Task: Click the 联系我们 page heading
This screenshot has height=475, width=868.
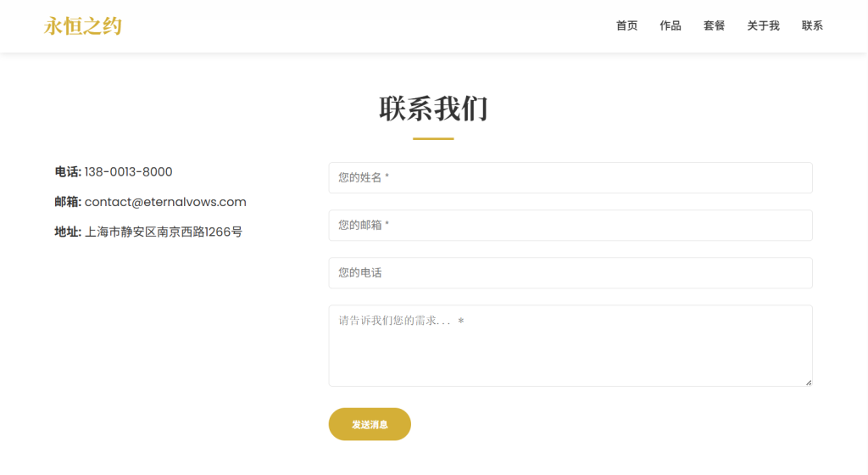Action: pyautogui.click(x=433, y=109)
